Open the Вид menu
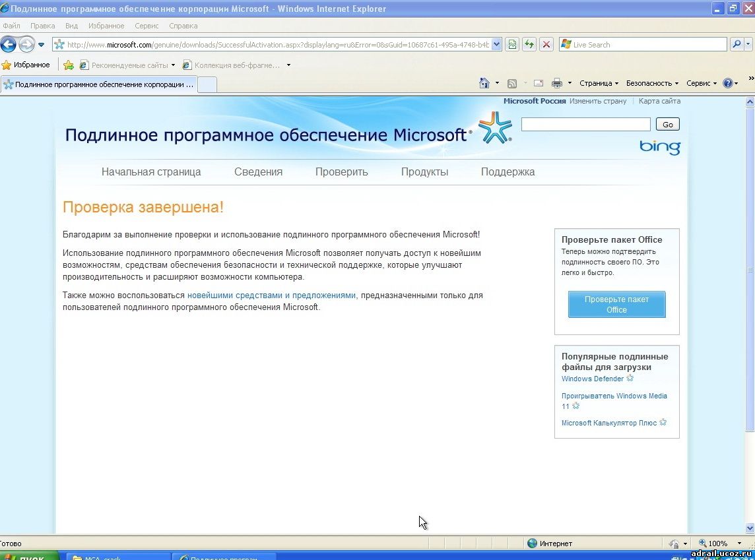 pyautogui.click(x=71, y=26)
